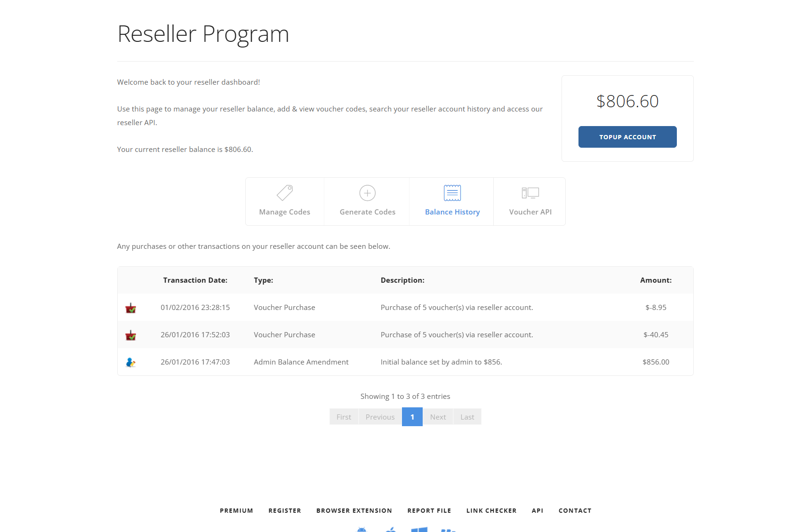This screenshot has width=811, height=532.
Task: Select the Balance History receipt icon
Action: pos(452,193)
